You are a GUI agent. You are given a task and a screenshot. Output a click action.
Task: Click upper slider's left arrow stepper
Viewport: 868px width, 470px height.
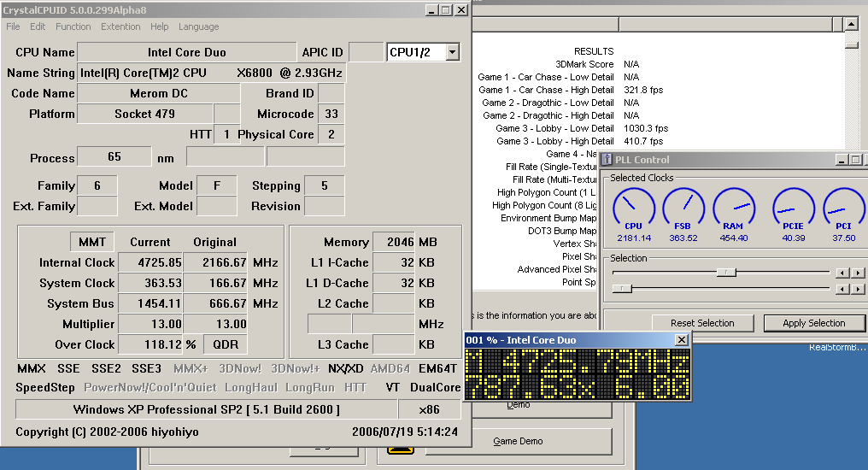(x=842, y=273)
